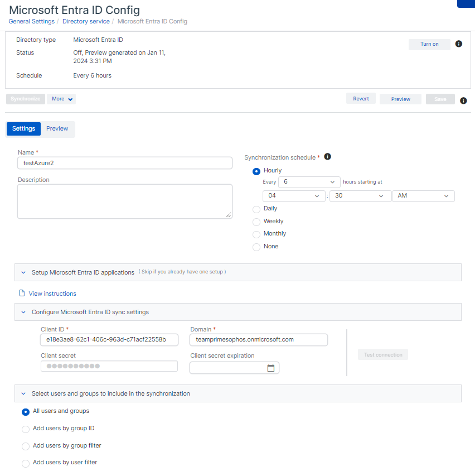Image resolution: width=475 pixels, height=476 pixels.
Task: Click the info icon next to Save
Action: [463, 100]
